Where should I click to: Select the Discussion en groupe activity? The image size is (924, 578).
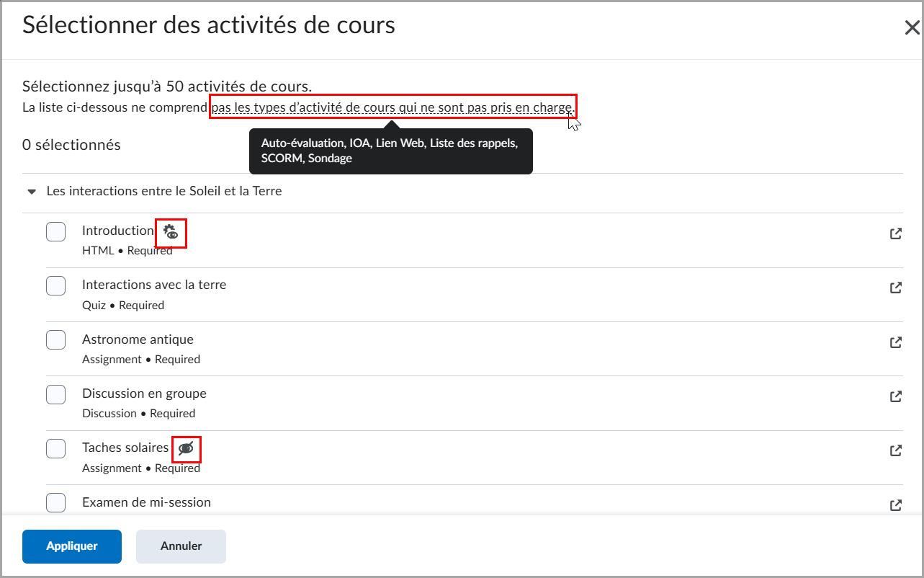tap(55, 394)
